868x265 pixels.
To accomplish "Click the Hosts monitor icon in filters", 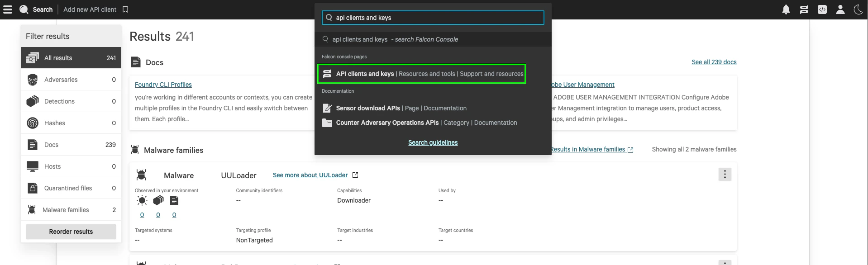I will tap(33, 166).
